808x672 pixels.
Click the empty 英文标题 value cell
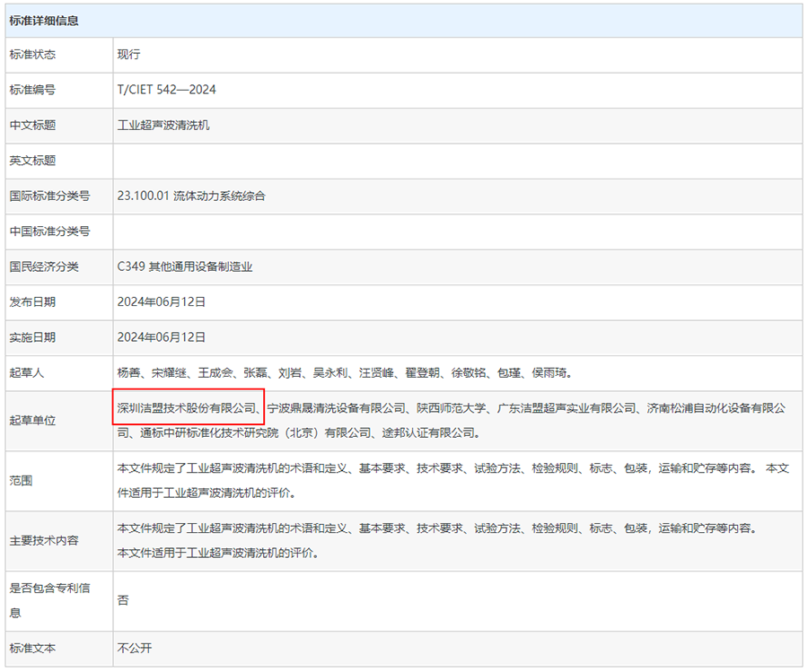pyautogui.click(x=457, y=161)
